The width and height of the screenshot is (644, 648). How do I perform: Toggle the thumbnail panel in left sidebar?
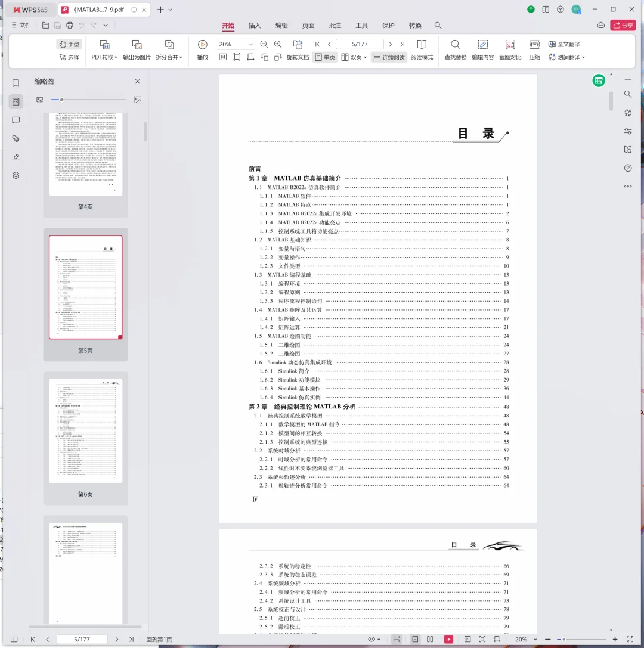(x=16, y=101)
